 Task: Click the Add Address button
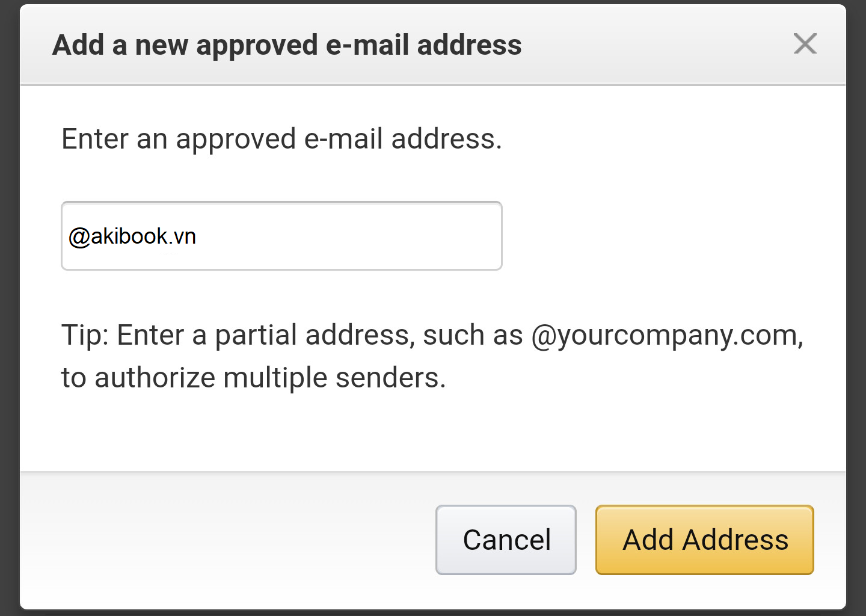[704, 540]
